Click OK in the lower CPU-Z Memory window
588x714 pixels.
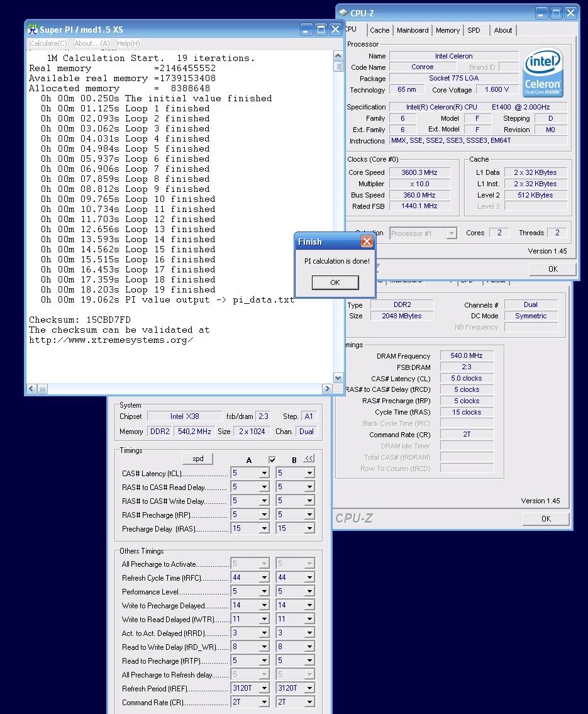coord(546,518)
